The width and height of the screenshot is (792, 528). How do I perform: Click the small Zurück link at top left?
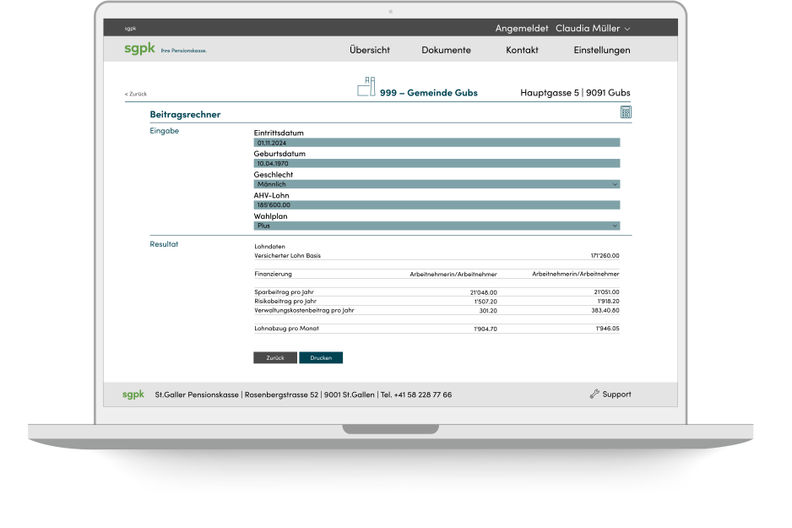point(136,93)
